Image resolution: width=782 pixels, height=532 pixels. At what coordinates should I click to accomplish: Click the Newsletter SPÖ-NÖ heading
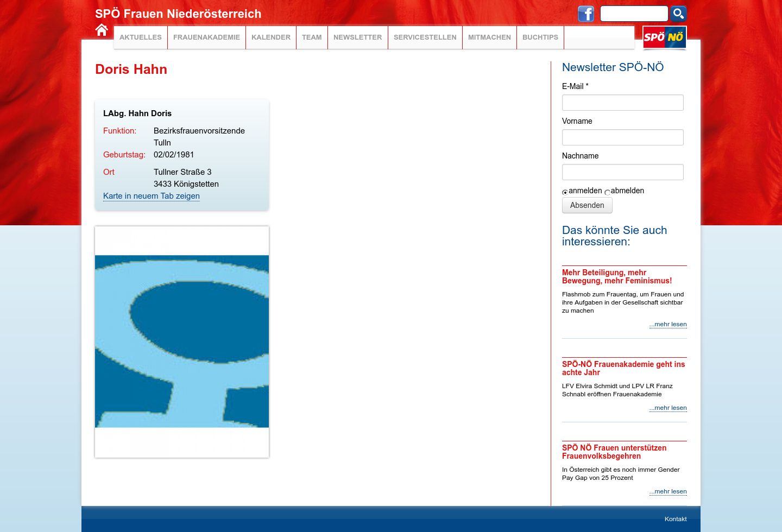[613, 67]
